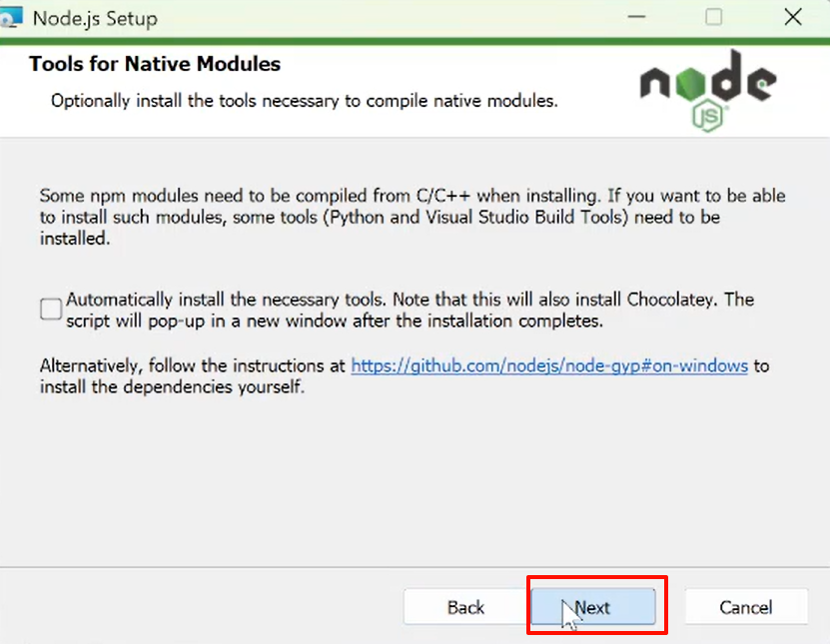Click the "Automatically install the necessary tools" label
The height and width of the screenshot is (644, 830).
point(411,311)
